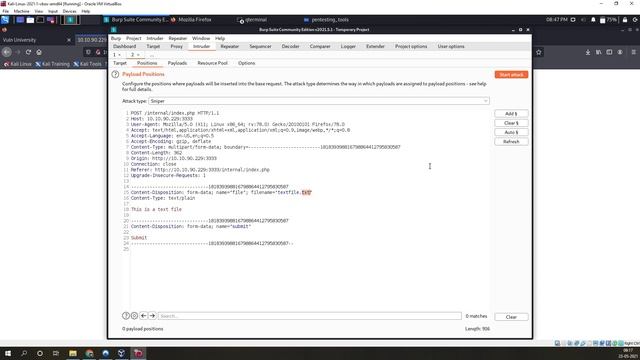Click Kali panel battery indicator
The width and height of the screenshot is (640, 360).
(608, 20)
